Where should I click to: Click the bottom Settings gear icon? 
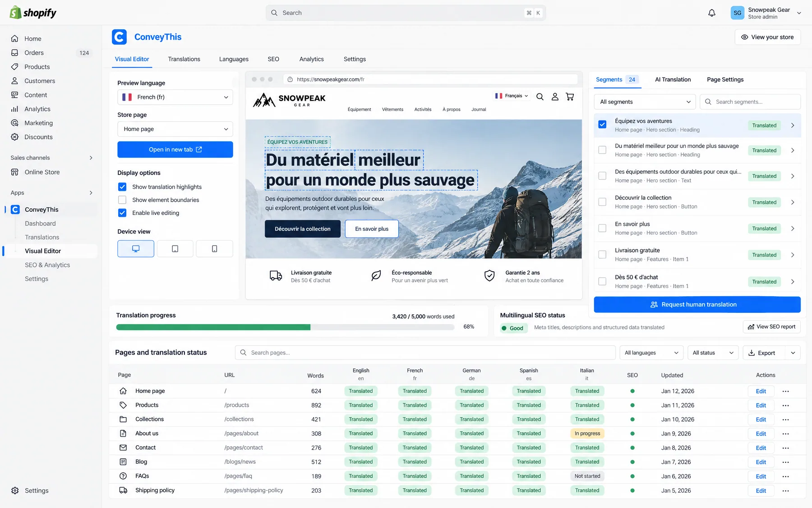point(15,490)
